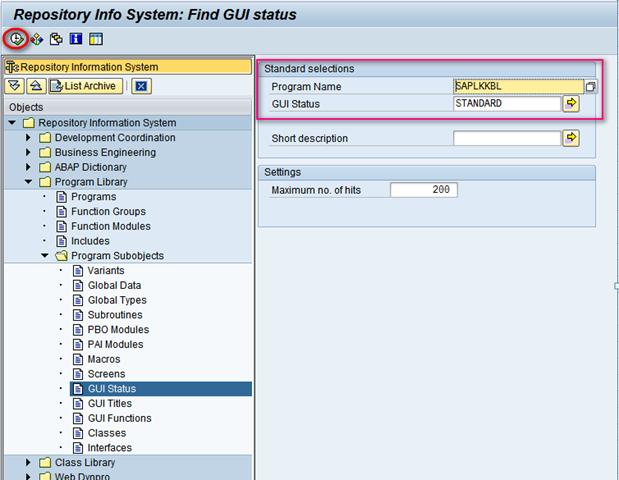Expand the Development Coordination folder
The width and height of the screenshot is (619, 480).
point(28,138)
